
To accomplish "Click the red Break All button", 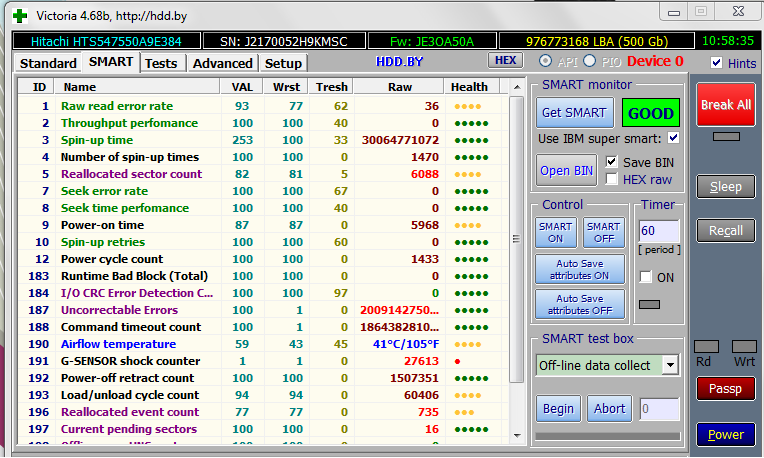I will point(726,105).
